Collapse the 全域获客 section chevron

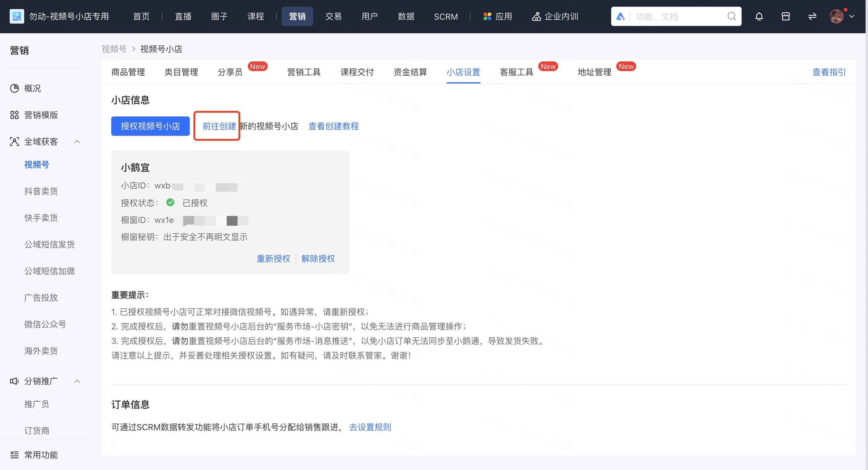pos(77,142)
